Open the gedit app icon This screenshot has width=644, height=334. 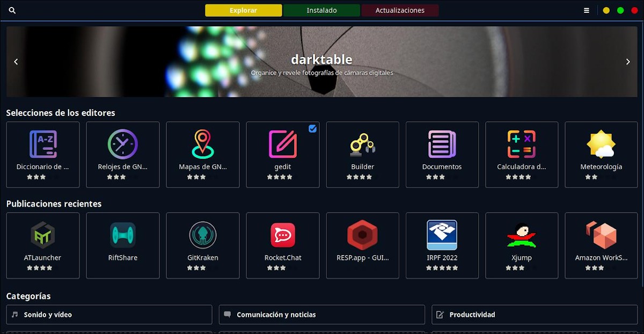click(283, 144)
